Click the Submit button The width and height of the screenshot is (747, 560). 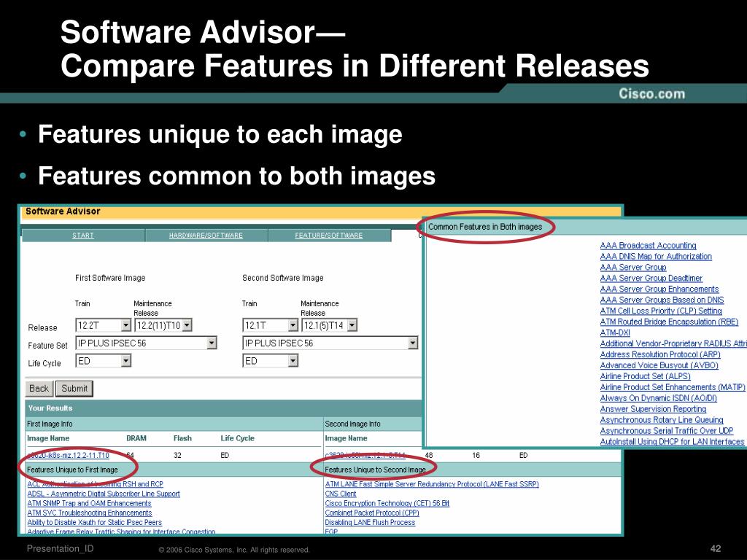click(x=74, y=389)
